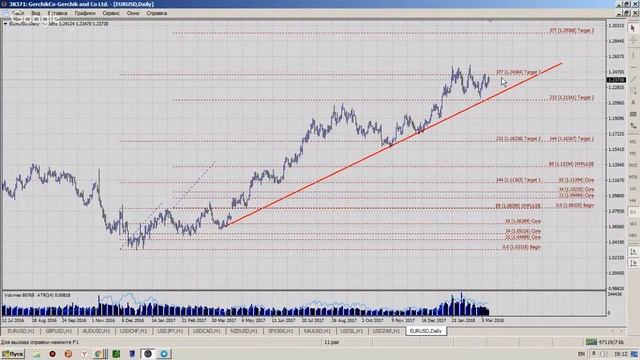
Task: Select the Text Label tool
Action: click(x=633, y=114)
